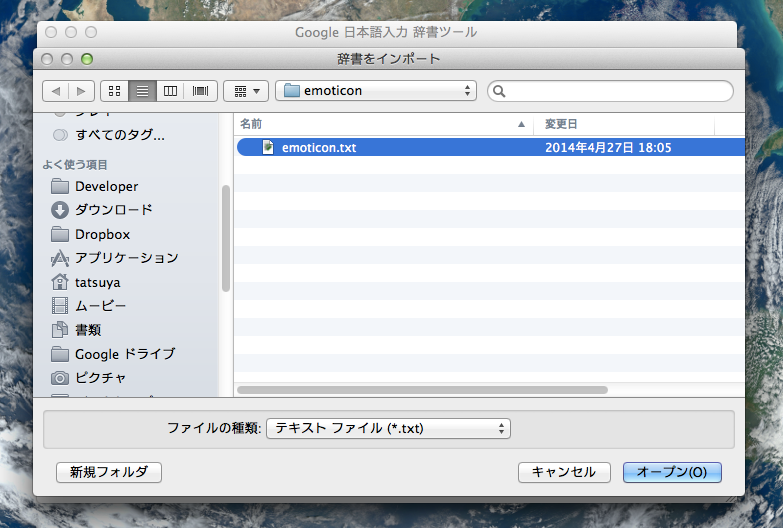The width and height of the screenshot is (783, 528).
Task: Select すべてのタグ… in the sidebar
Action: pyautogui.click(x=120, y=135)
